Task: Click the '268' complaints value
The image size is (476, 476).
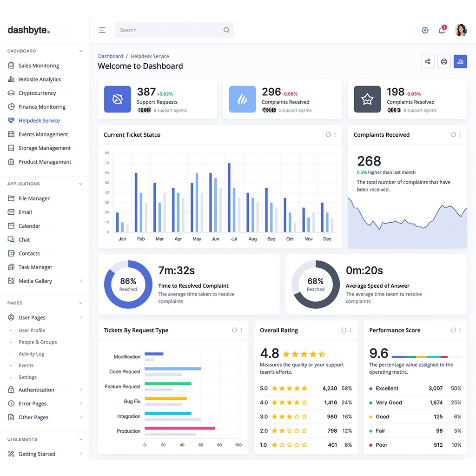Action: tap(369, 161)
